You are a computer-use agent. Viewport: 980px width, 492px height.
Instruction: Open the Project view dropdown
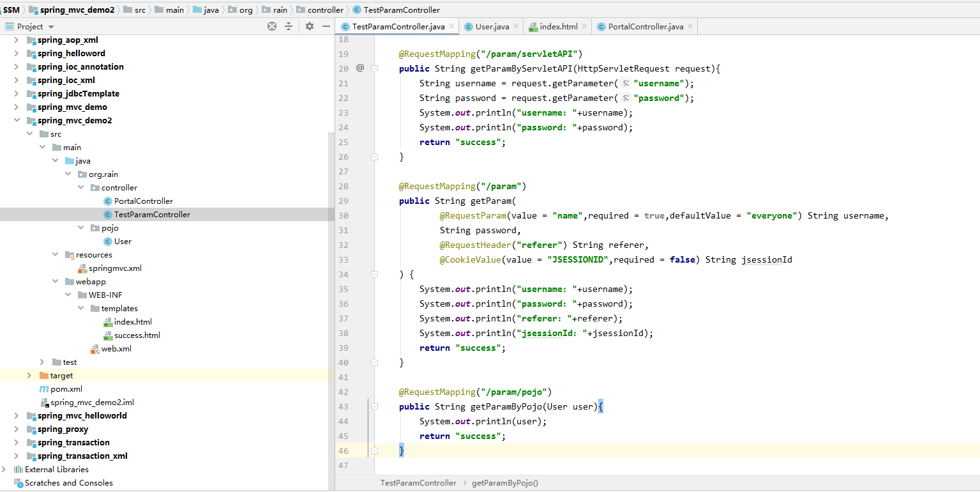51,27
